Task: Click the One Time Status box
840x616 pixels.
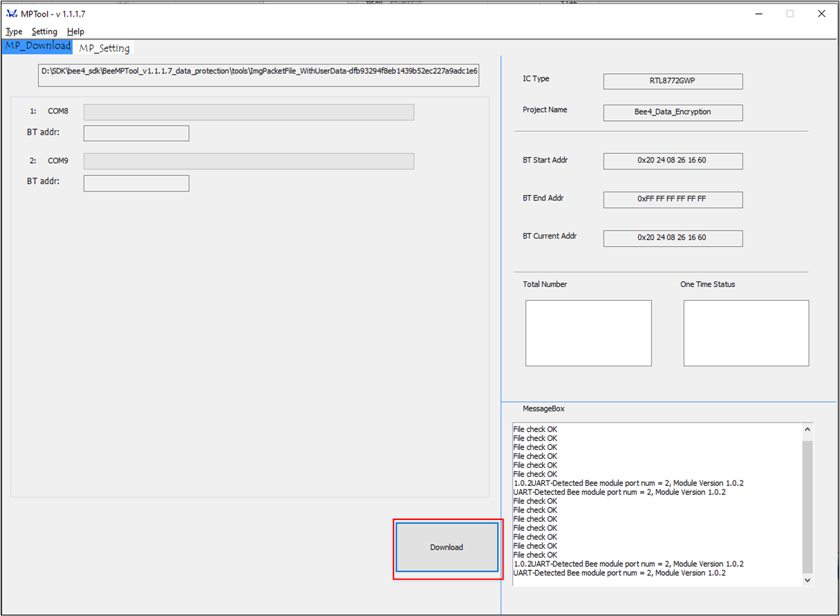Action: (x=746, y=333)
